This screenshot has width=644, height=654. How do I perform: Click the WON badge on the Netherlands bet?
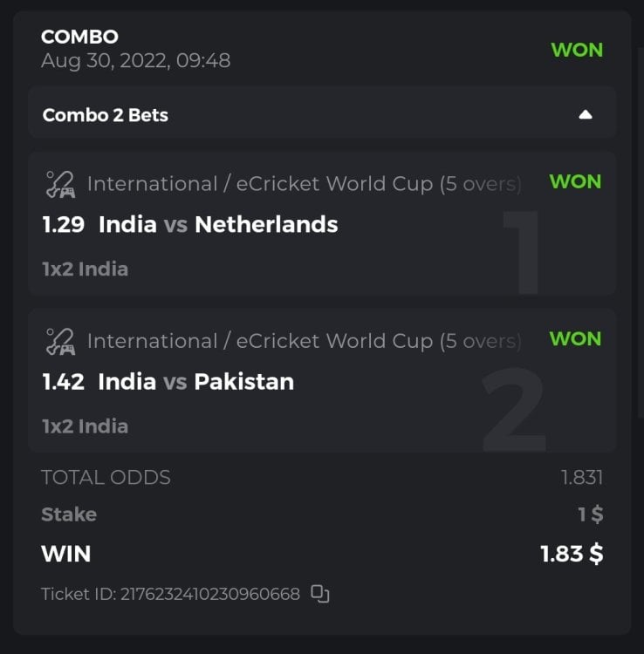click(x=575, y=181)
